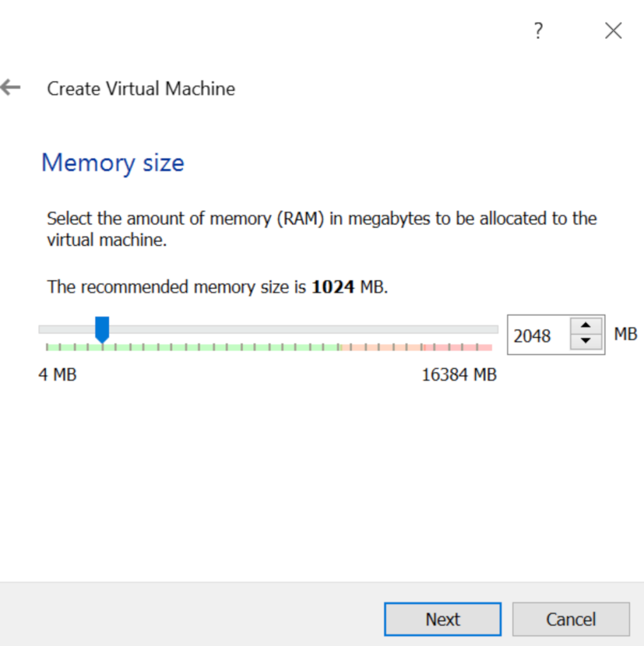
Task: Click the back arrow beside Create Virtual Machine
Action: tap(11, 88)
